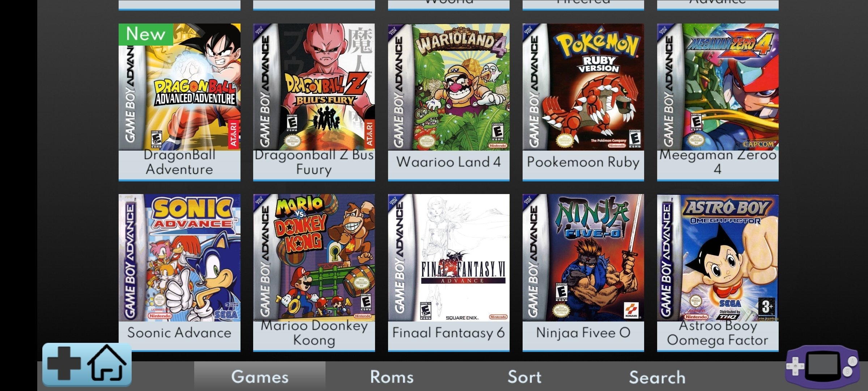Image resolution: width=868 pixels, height=391 pixels.
Task: Click the Soonic Advance title label
Action: tap(179, 332)
